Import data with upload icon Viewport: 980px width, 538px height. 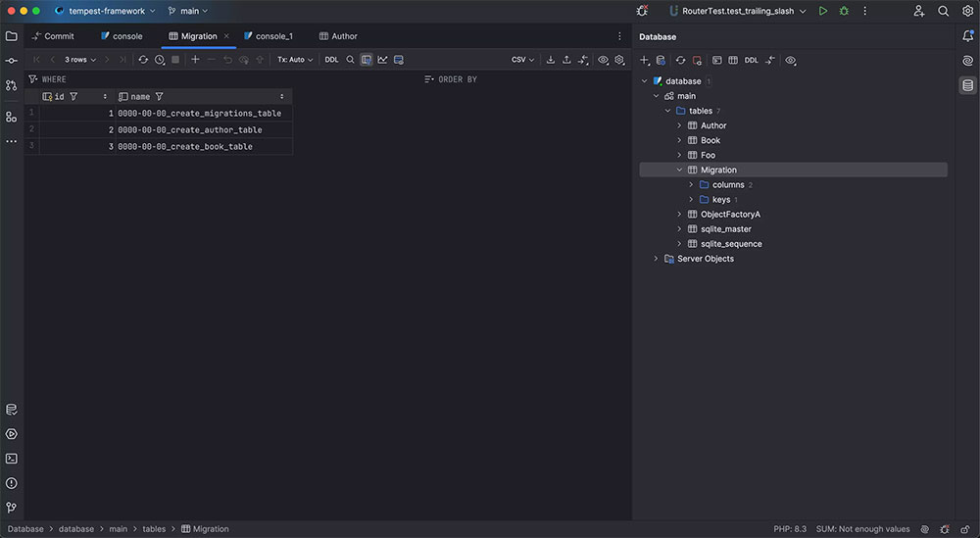pyautogui.click(x=566, y=60)
